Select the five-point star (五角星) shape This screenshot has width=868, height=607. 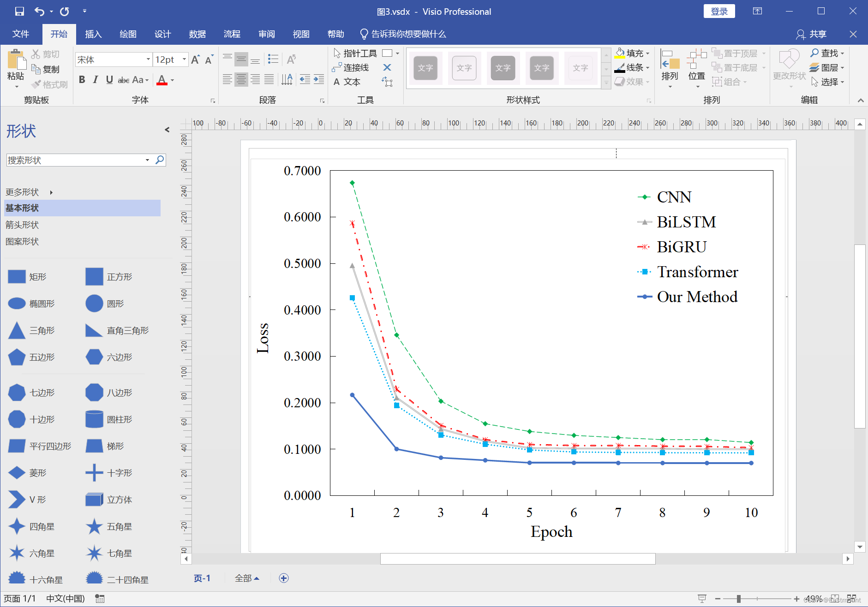[94, 526]
